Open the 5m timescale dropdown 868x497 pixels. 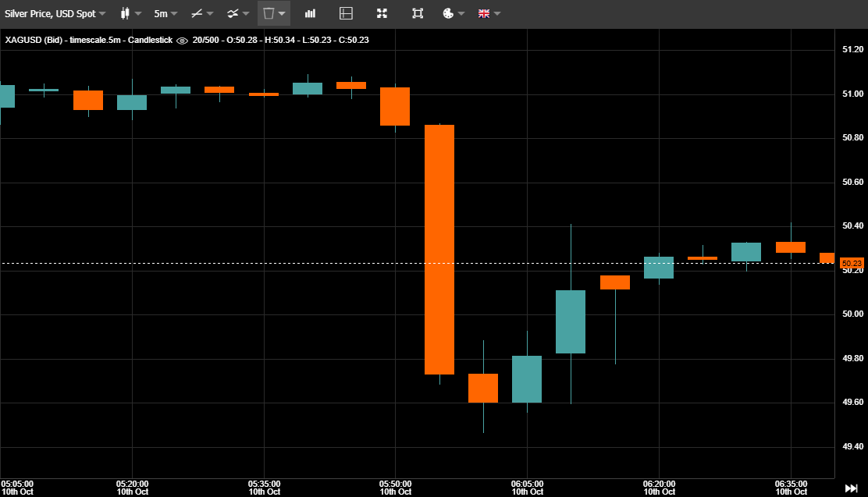(165, 13)
